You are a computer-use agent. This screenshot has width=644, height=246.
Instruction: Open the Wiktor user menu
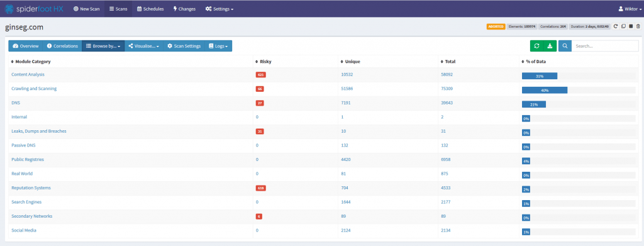pyautogui.click(x=630, y=9)
